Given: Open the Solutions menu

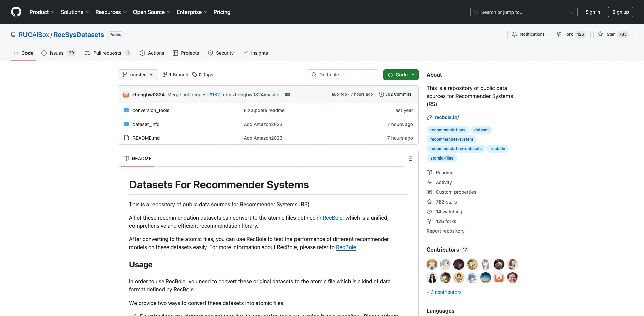Looking at the screenshot, I should click(75, 12).
